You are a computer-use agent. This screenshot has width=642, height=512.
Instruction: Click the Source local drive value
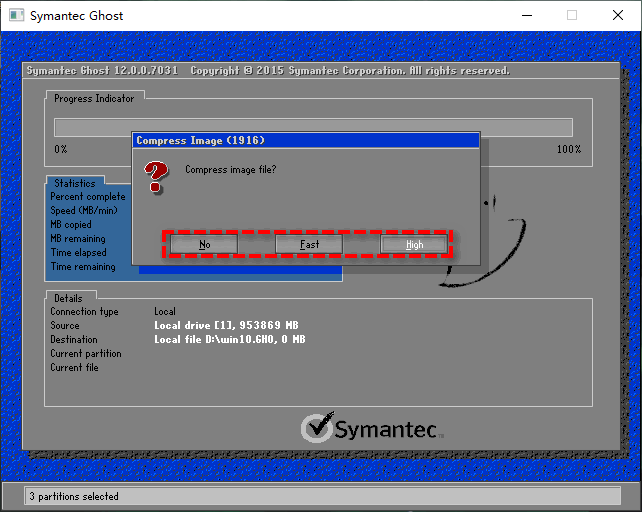225,326
